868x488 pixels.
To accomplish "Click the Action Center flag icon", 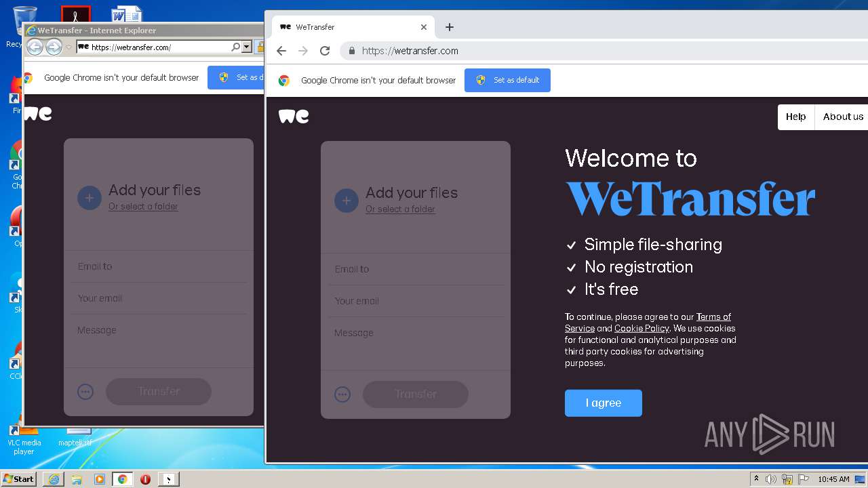I will click(x=804, y=479).
